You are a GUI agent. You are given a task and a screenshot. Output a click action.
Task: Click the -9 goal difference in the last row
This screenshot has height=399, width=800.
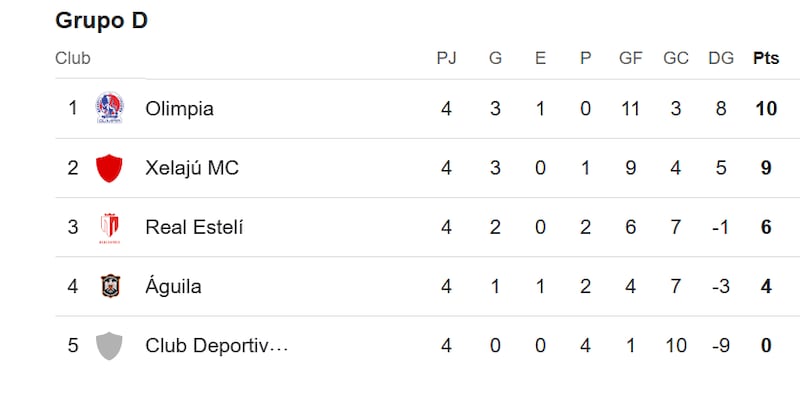point(719,346)
